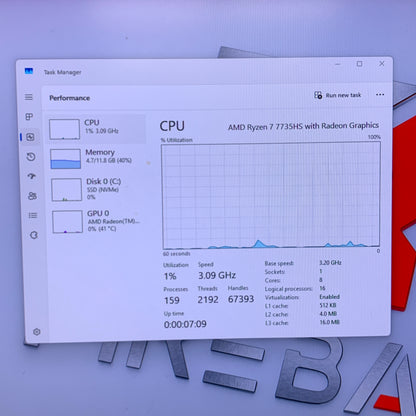The width and height of the screenshot is (416, 416).
Task: Maximize the Task Manager window
Action: (359, 64)
